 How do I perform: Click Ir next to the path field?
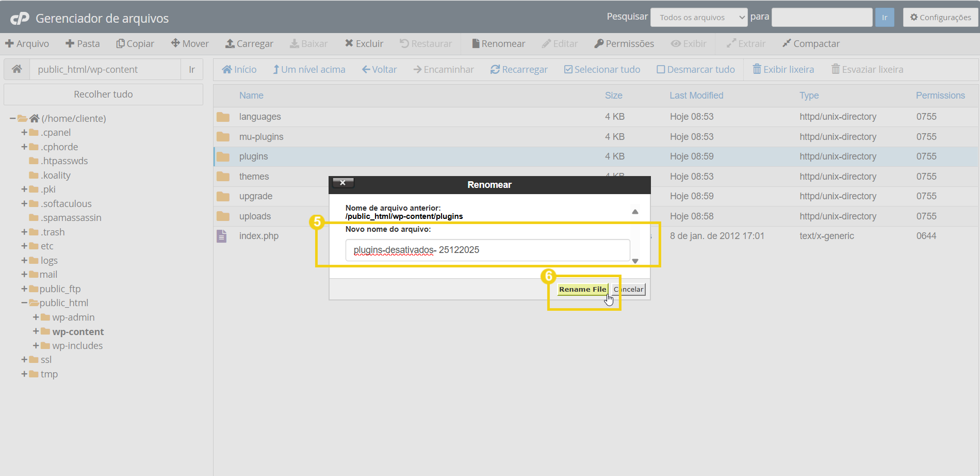(192, 69)
